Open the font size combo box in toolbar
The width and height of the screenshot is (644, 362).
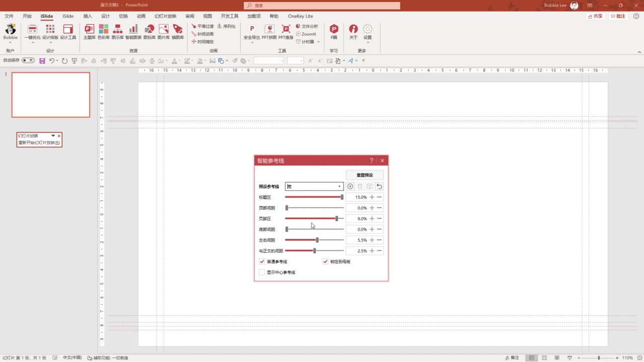(x=295, y=61)
